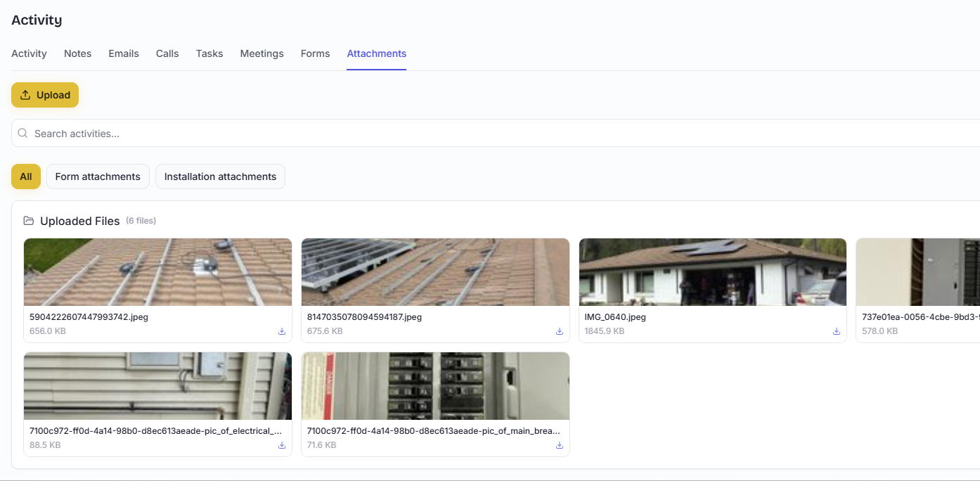Download the pic_of_electrical file
Viewport: 980px width, 481px height.
click(x=282, y=445)
